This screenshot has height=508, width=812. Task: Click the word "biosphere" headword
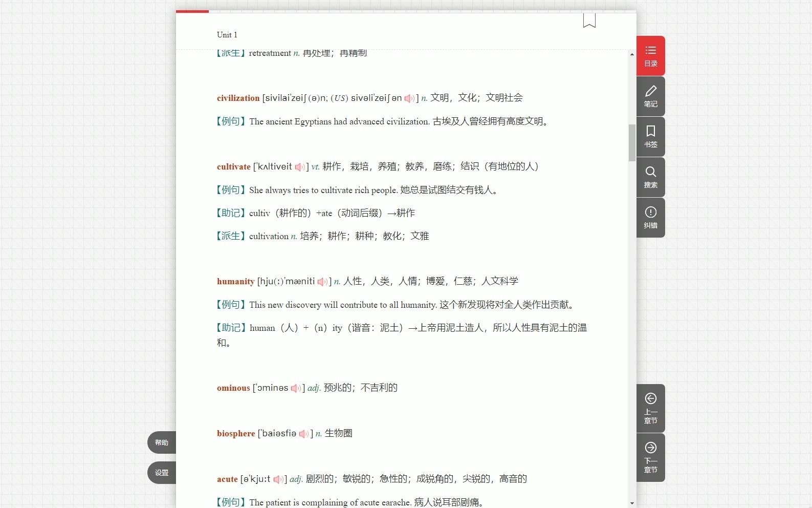(x=236, y=433)
